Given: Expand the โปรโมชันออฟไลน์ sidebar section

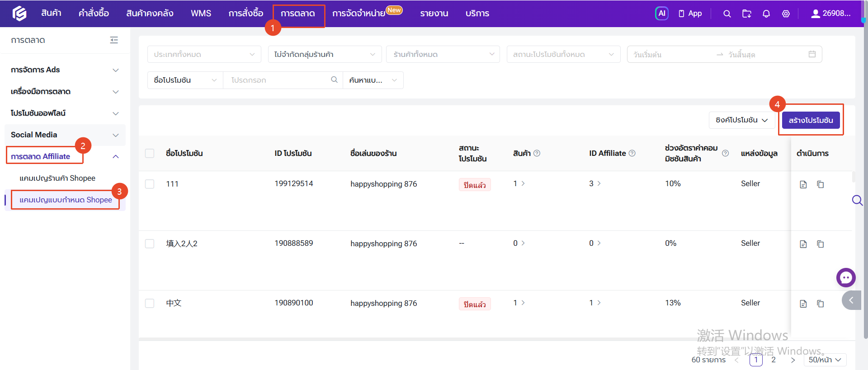Looking at the screenshot, I should pos(65,113).
